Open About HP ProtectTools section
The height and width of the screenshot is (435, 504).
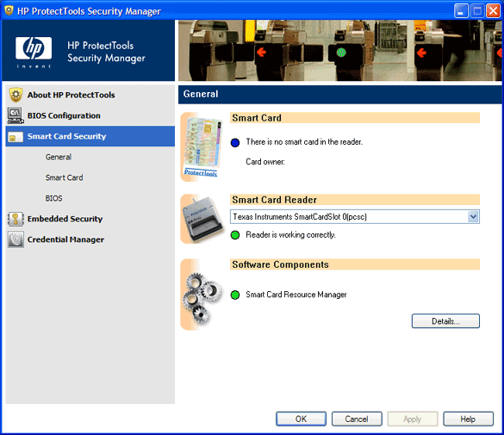[90, 95]
